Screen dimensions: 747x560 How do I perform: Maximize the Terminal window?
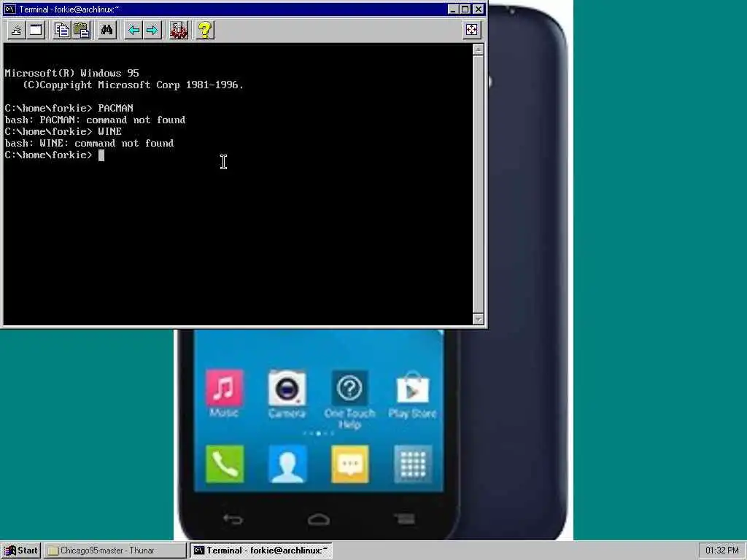coord(465,9)
